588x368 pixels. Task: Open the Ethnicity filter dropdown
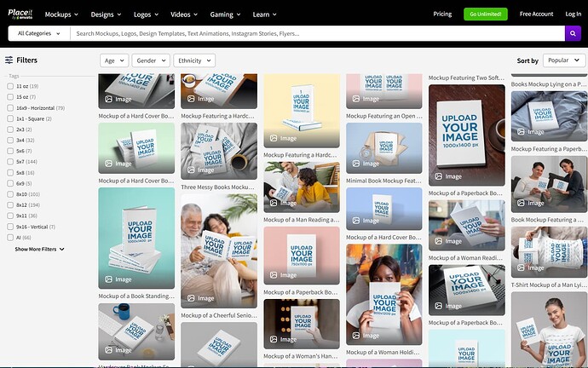pyautogui.click(x=194, y=60)
